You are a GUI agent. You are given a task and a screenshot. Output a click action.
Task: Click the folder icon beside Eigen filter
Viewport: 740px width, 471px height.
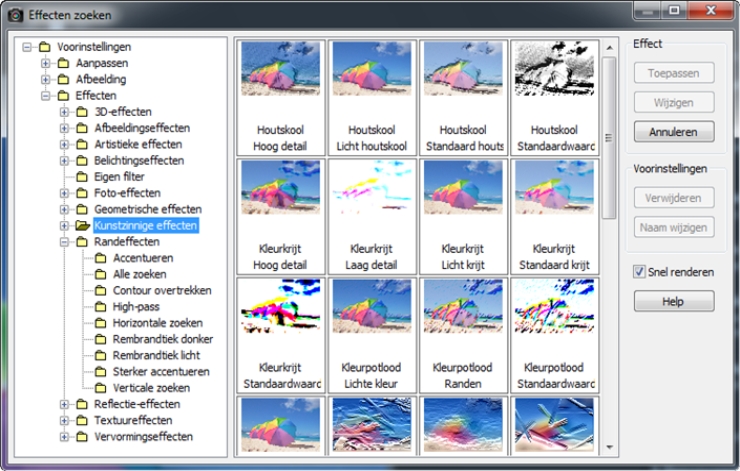point(82,177)
